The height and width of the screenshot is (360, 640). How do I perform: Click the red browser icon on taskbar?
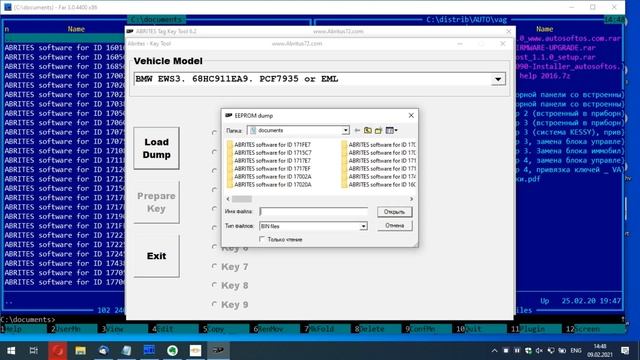(58, 351)
